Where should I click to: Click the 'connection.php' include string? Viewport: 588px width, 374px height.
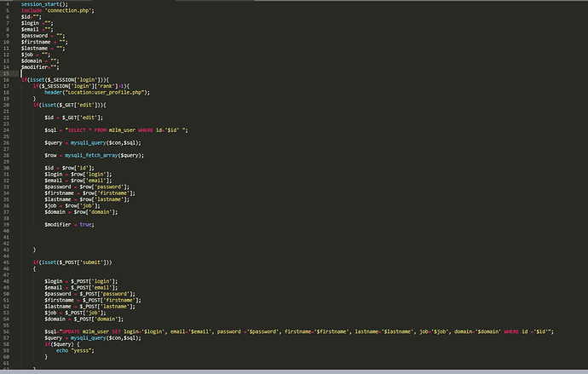(68, 10)
